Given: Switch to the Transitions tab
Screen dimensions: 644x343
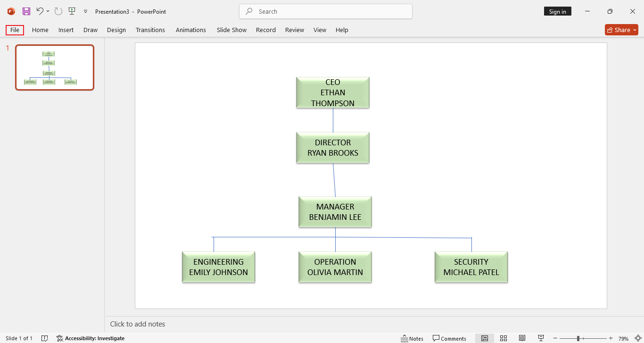Looking at the screenshot, I should [x=150, y=30].
